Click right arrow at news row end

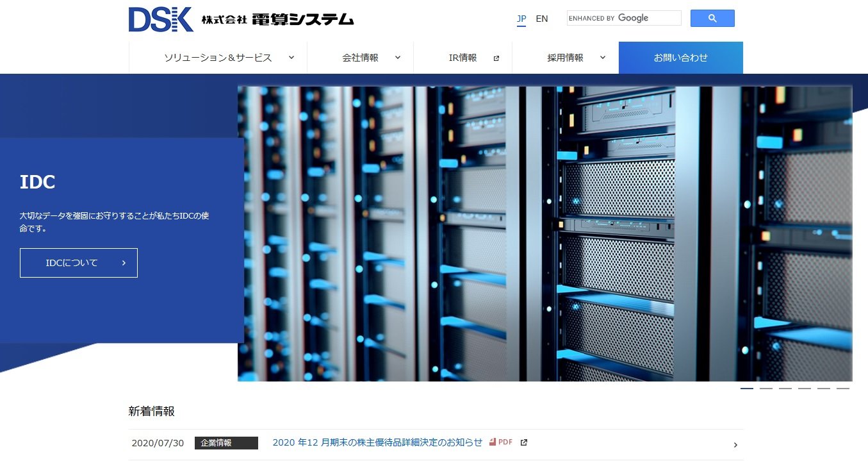click(x=735, y=445)
